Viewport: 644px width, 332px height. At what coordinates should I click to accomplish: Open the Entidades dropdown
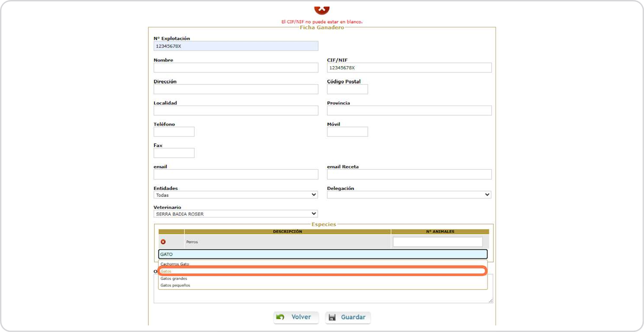pyautogui.click(x=235, y=195)
